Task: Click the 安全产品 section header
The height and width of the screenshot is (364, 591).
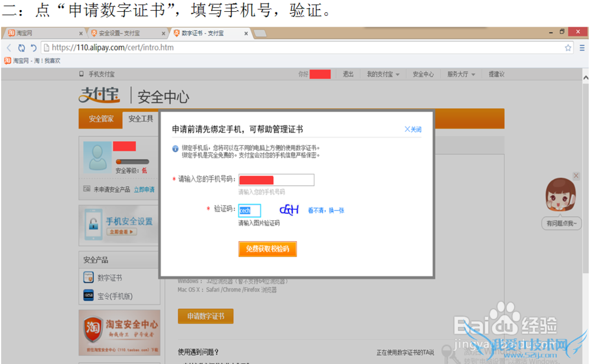Action: tap(119, 260)
